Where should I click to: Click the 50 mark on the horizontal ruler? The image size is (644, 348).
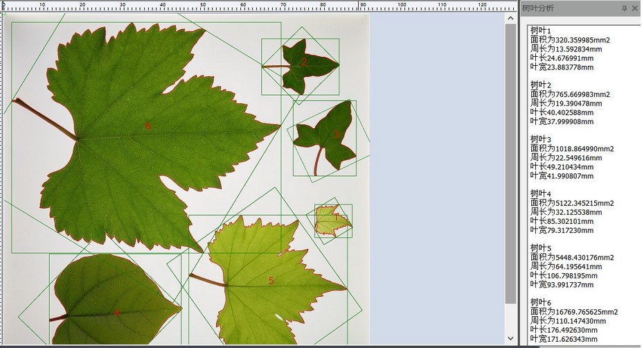[x=203, y=5]
